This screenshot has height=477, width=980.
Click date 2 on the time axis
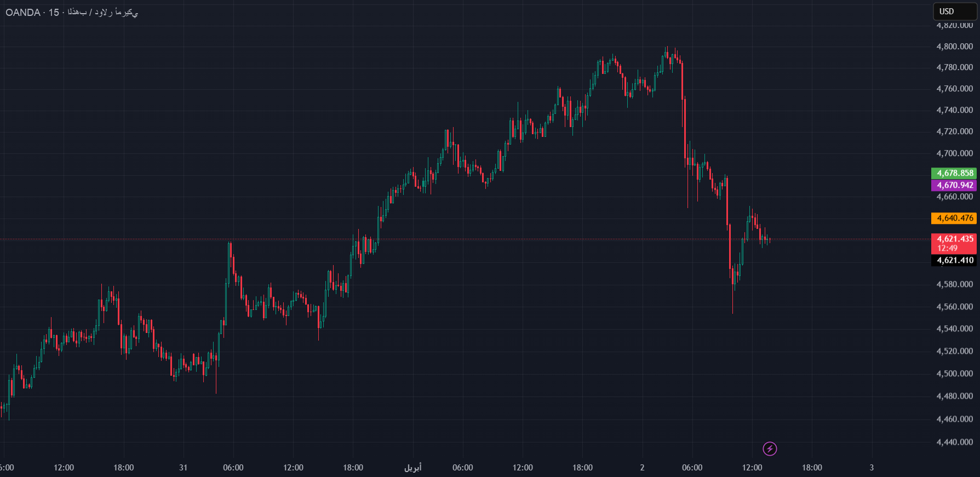[642, 468]
